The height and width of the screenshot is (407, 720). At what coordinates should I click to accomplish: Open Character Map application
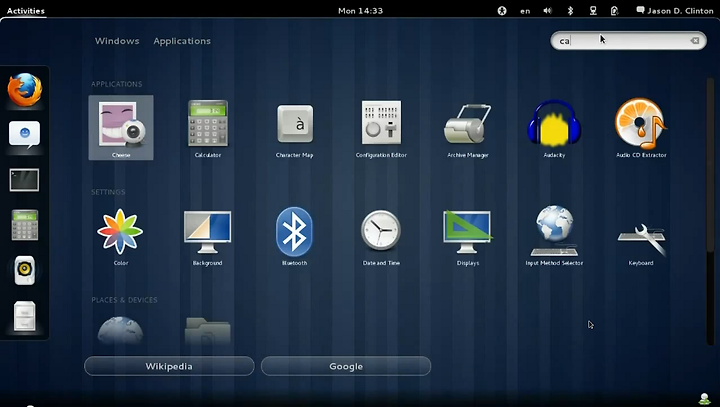[x=294, y=128]
